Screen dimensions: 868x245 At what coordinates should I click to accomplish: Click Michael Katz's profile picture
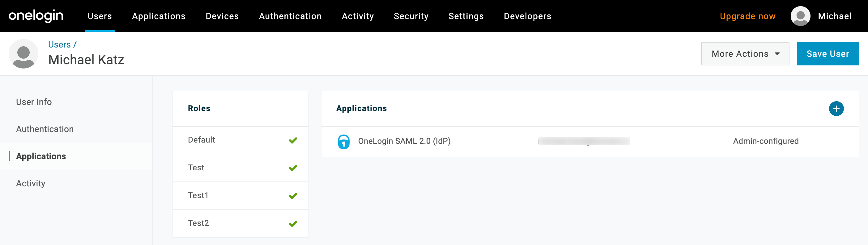pyautogui.click(x=23, y=54)
